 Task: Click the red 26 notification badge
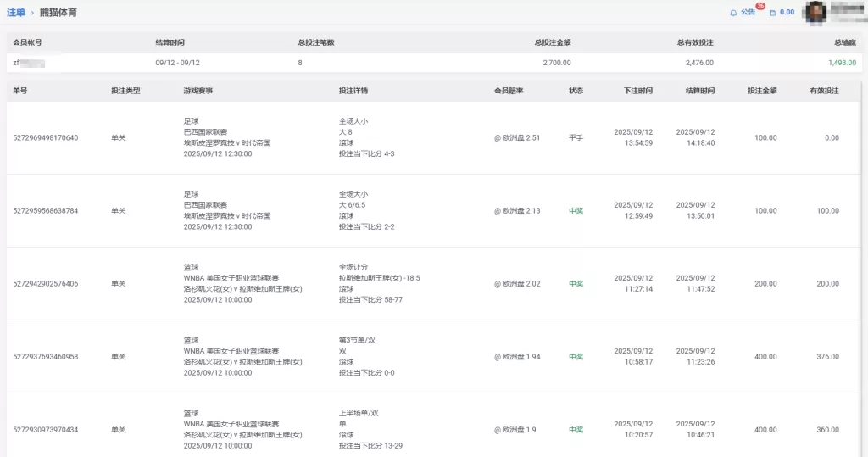(760, 7)
